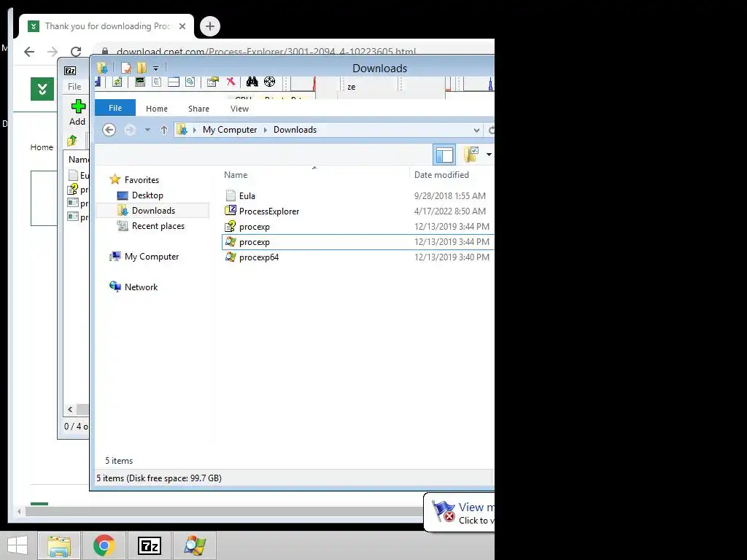Click the green CNET download logo on page
This screenshot has width=747, height=560.
click(42, 89)
